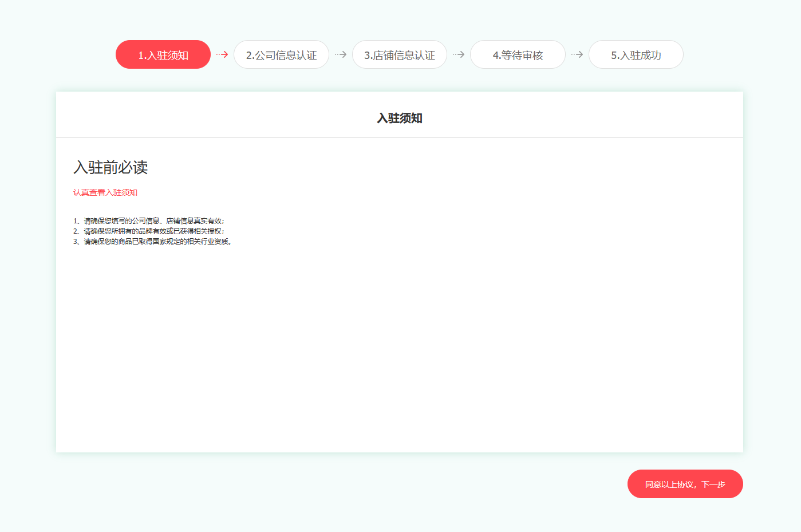Click rule 2 about 品牌有效或已获得相关授权
The height and width of the screenshot is (532, 801).
149,231
